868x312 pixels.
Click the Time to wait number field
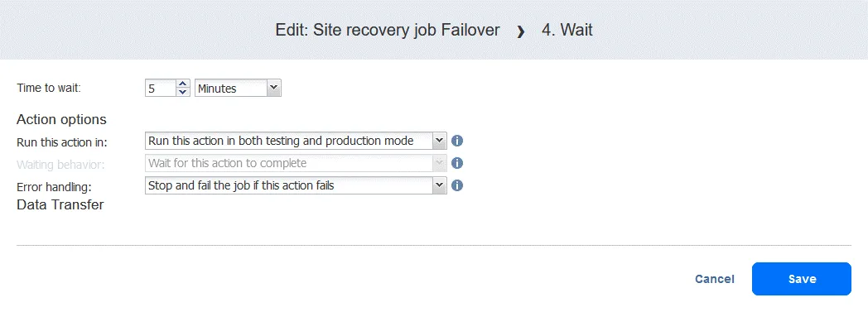pos(161,88)
